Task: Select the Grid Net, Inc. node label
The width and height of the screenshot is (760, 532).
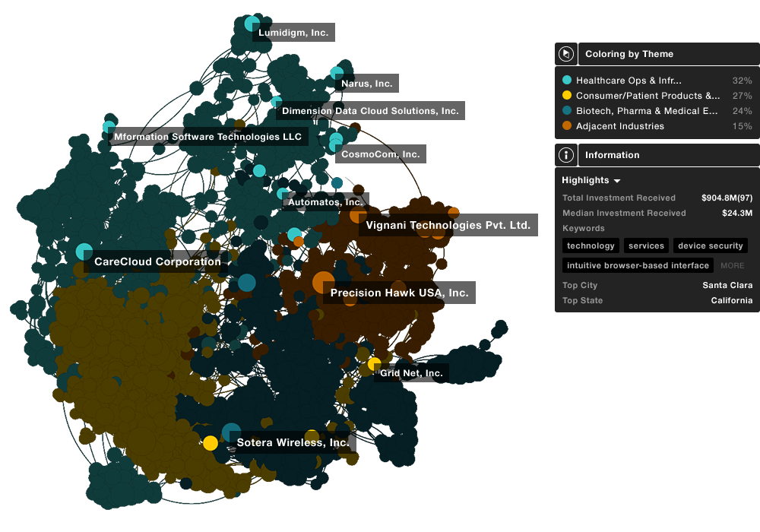Action: (x=411, y=373)
